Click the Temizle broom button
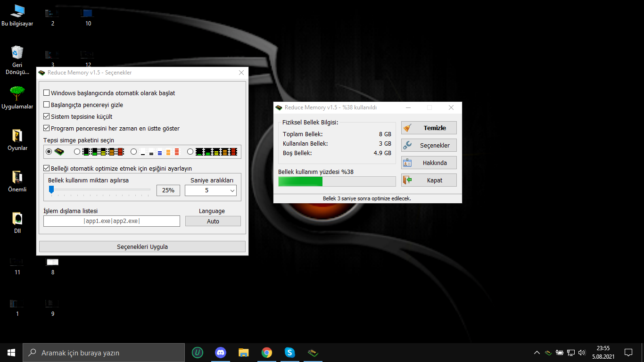 [x=429, y=128]
